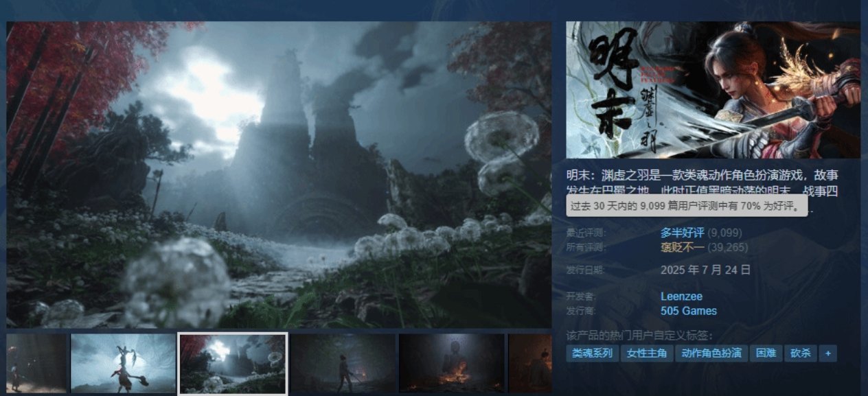Click the 困难 tag

coord(766,353)
